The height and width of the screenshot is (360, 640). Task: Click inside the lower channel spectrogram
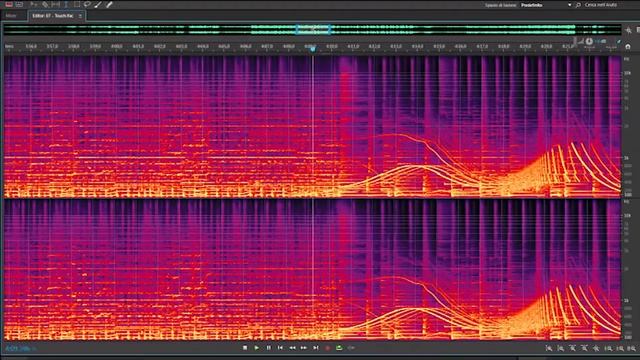pos(312,269)
